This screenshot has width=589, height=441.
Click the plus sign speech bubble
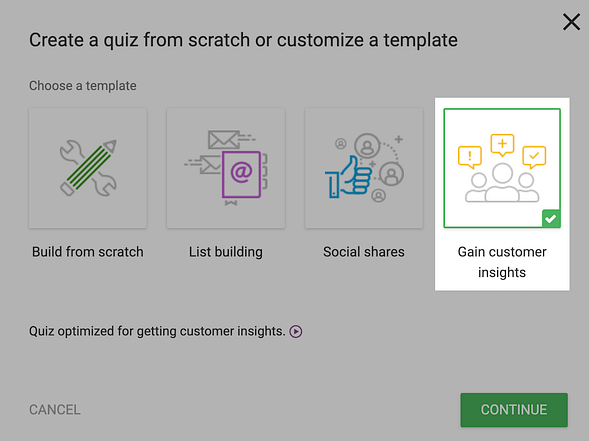pyautogui.click(x=502, y=145)
